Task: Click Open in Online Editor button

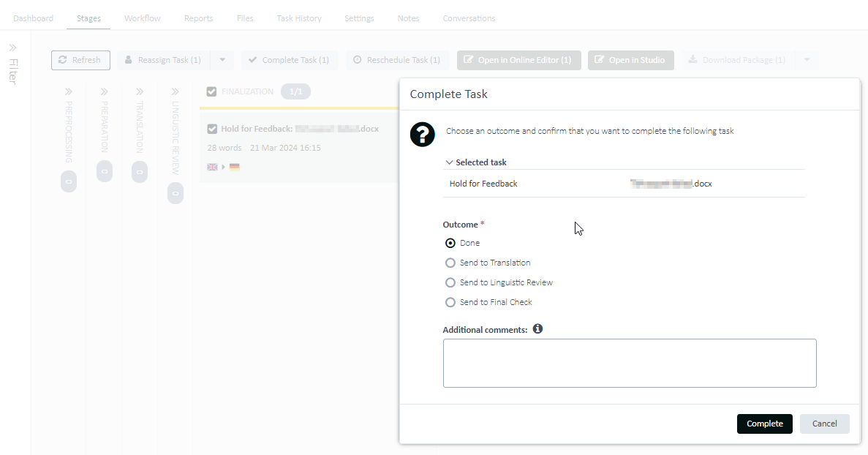Action: [518, 60]
